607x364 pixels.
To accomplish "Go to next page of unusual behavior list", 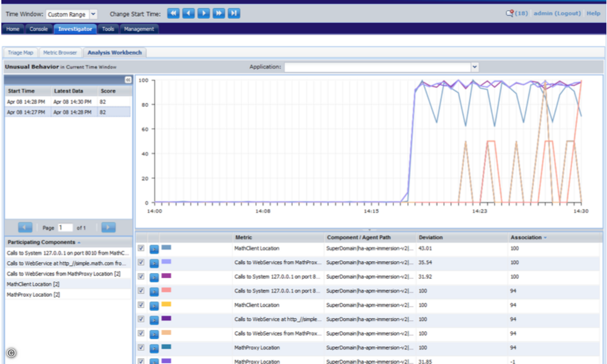I will 108,227.
